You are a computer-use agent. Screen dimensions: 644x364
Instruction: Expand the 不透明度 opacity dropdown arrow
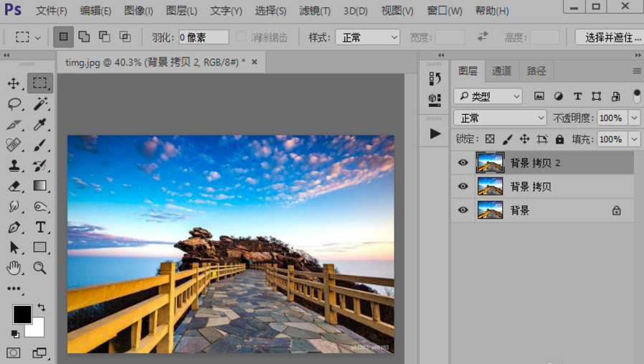(634, 118)
